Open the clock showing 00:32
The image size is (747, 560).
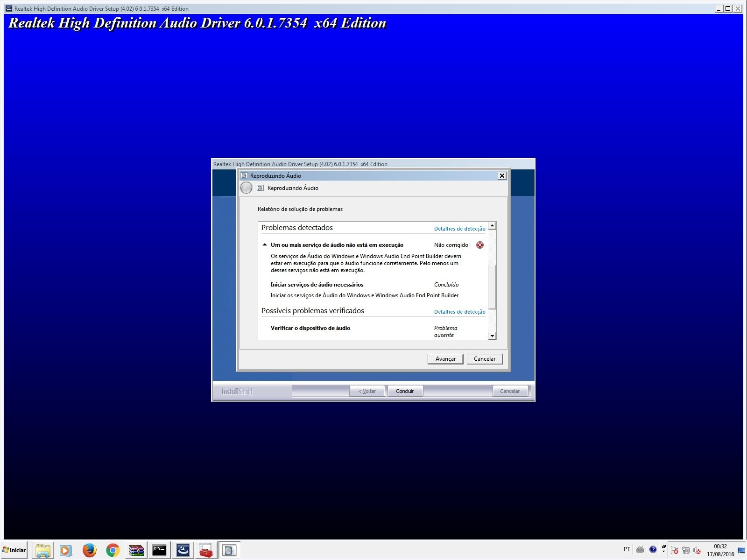720,550
